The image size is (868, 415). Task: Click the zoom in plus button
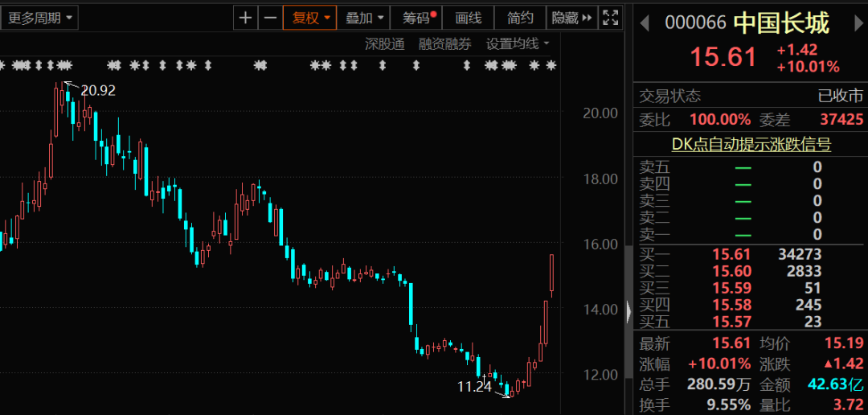(245, 18)
